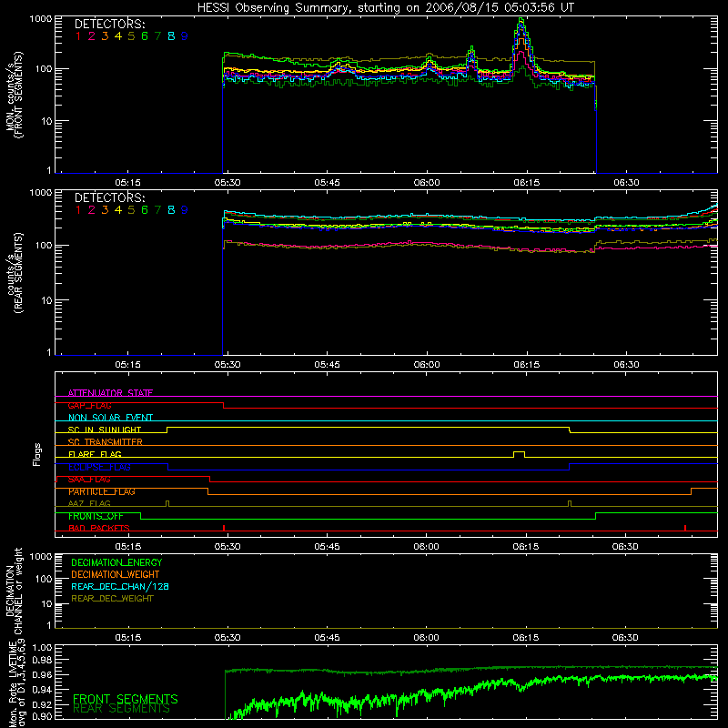Click the FRONTS_OFF flag label

(x=96, y=516)
